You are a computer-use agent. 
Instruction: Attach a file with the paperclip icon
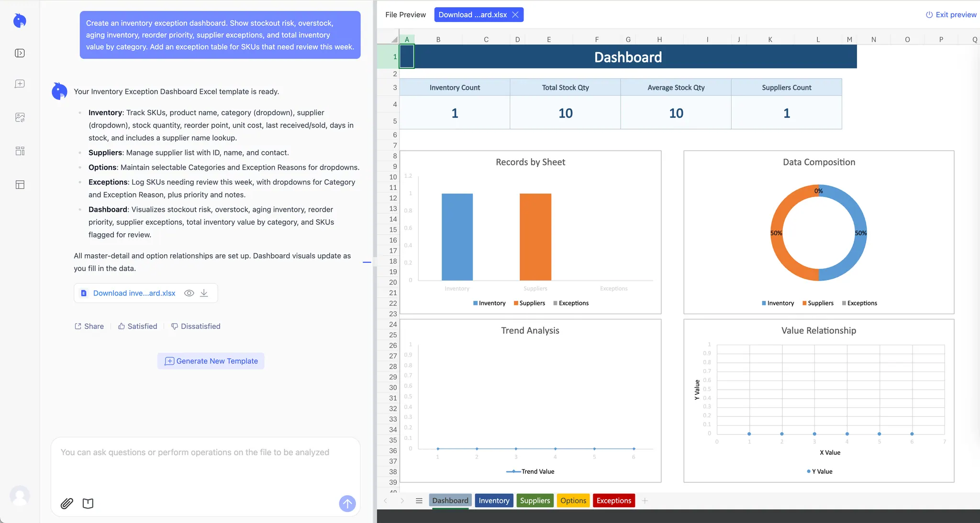67,503
